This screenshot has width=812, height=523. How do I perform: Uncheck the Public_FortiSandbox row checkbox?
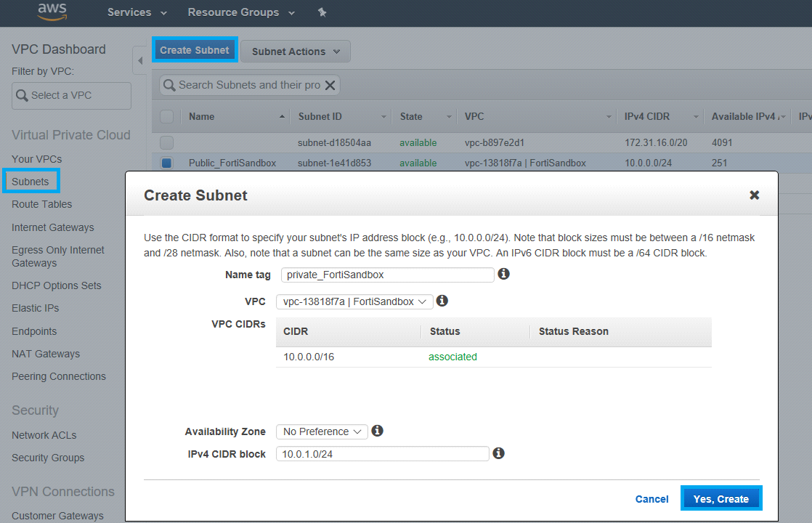166,163
